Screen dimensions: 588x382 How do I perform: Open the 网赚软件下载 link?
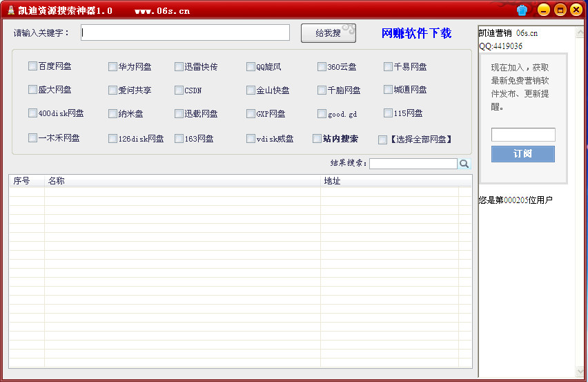click(416, 33)
